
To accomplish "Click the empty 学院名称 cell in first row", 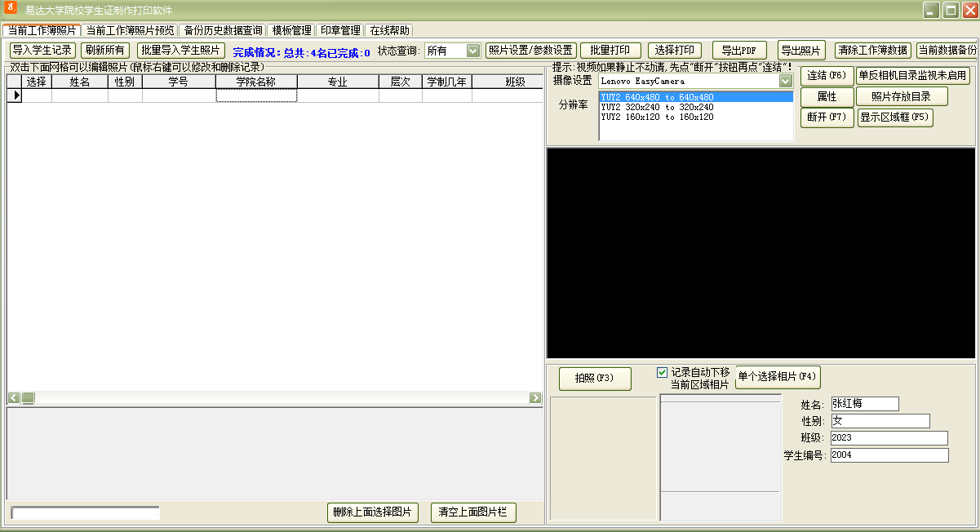I will pos(256,95).
